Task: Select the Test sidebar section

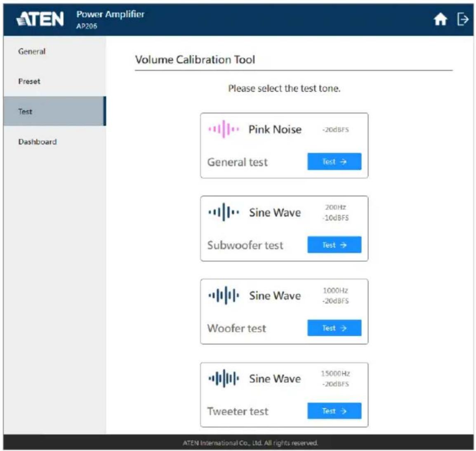Action: (x=54, y=111)
